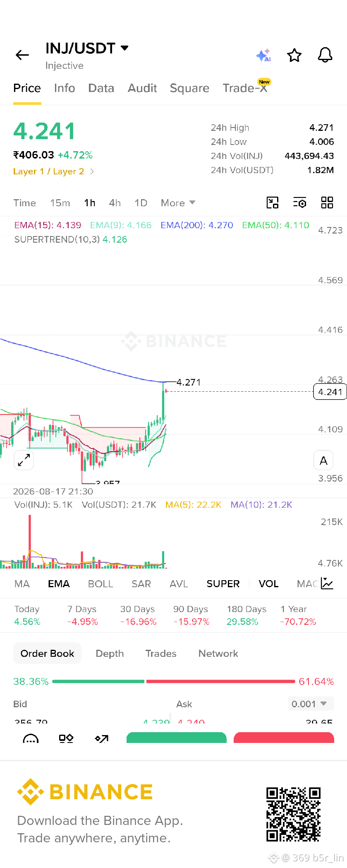Tap the green 38.36% bid ratio bar
347x868 pixels.
(98, 681)
